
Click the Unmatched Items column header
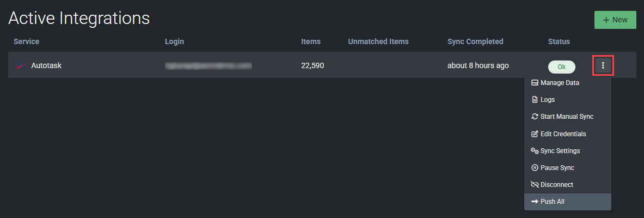coord(378,41)
